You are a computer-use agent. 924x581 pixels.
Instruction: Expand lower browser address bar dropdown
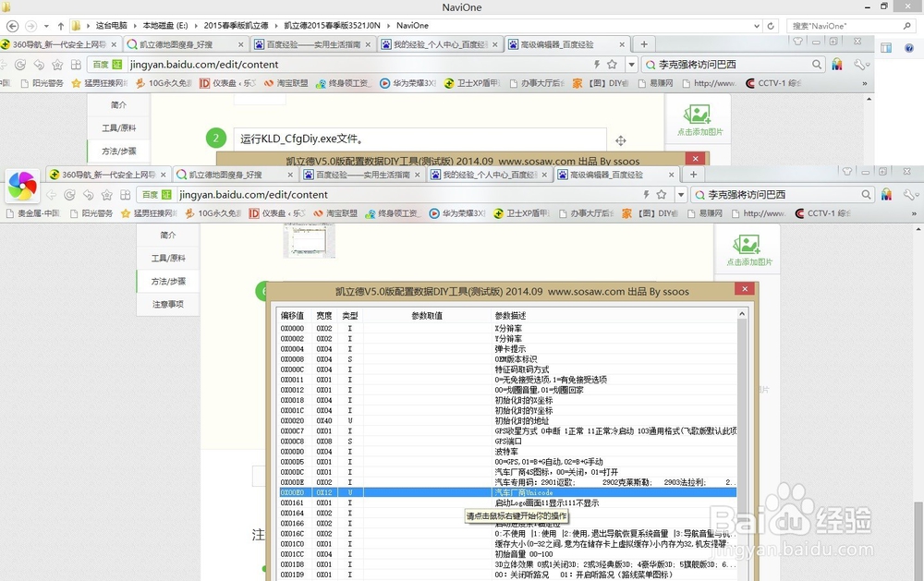coord(681,195)
